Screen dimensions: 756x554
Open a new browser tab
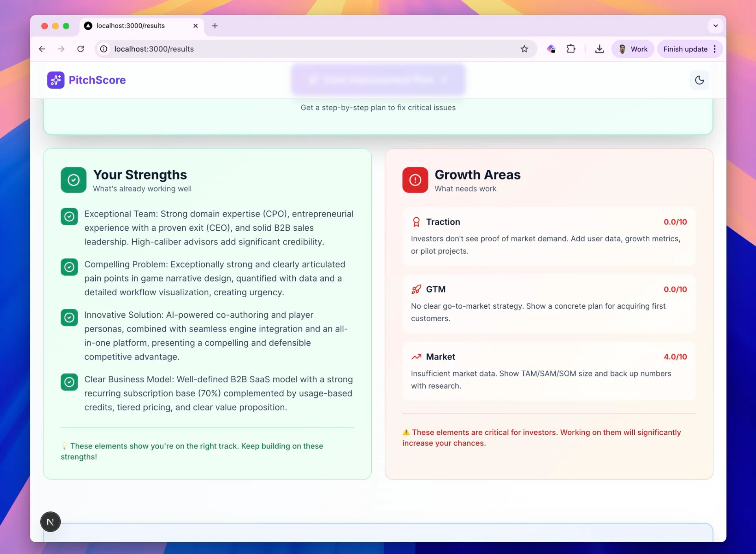(215, 26)
